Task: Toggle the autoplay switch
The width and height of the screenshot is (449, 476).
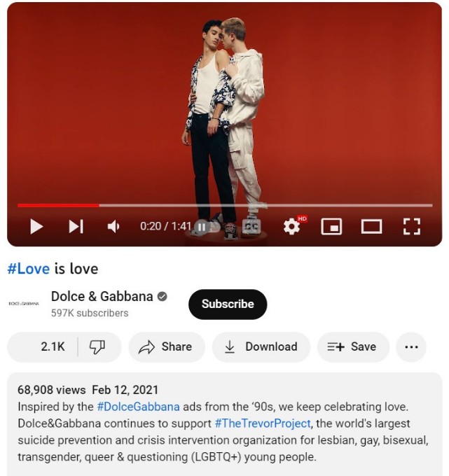Action: pyautogui.click(x=206, y=227)
